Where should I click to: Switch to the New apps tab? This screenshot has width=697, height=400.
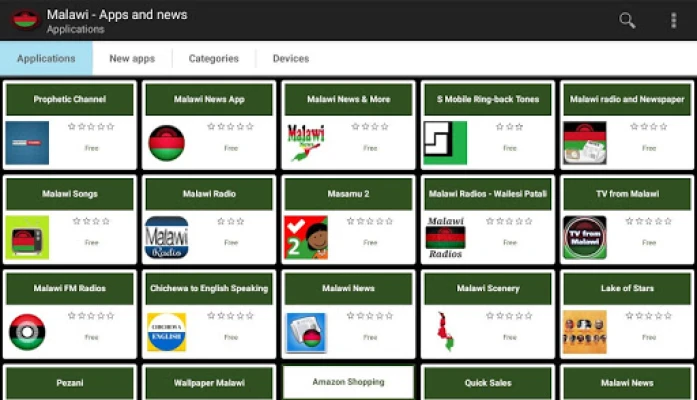coord(132,58)
